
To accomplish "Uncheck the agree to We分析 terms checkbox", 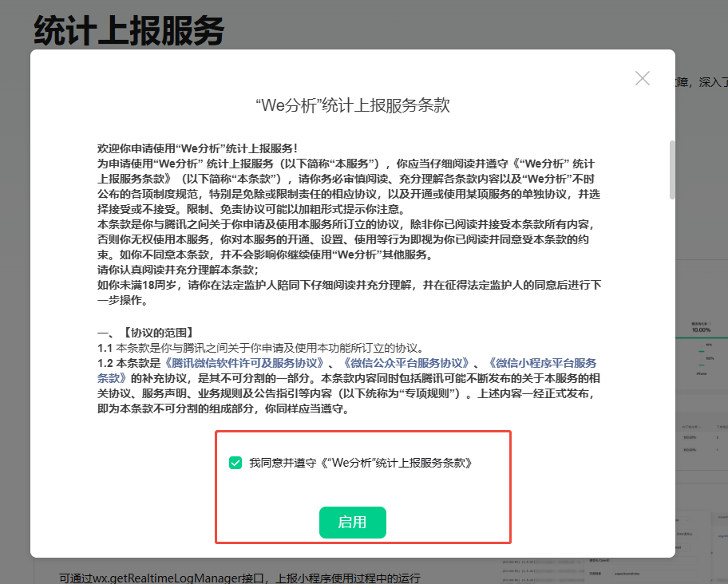I will click(x=235, y=463).
